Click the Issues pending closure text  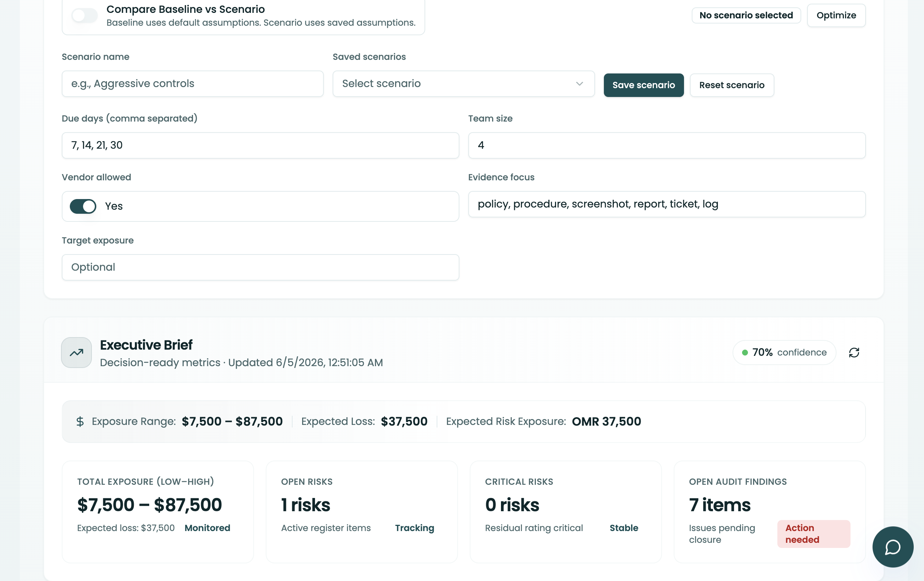722,534
